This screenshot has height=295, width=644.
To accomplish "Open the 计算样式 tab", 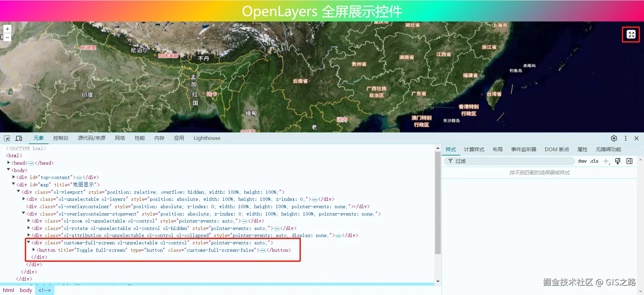I will click(x=474, y=150).
